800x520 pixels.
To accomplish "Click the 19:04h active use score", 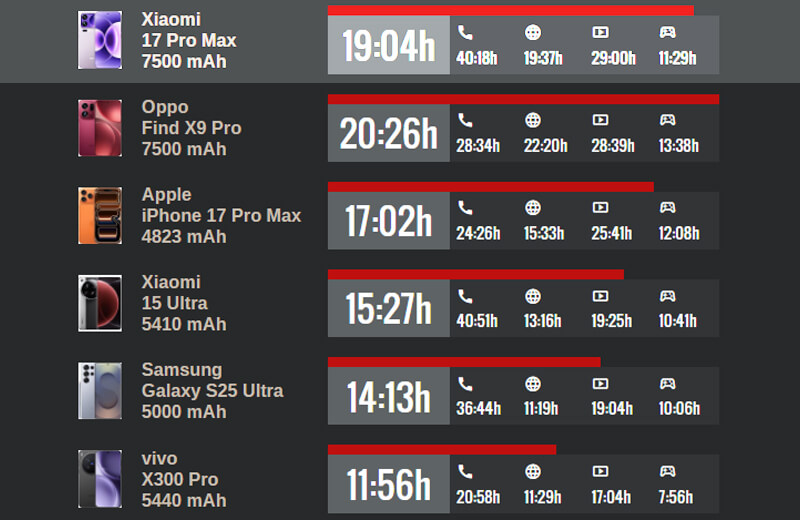I will coord(388,46).
